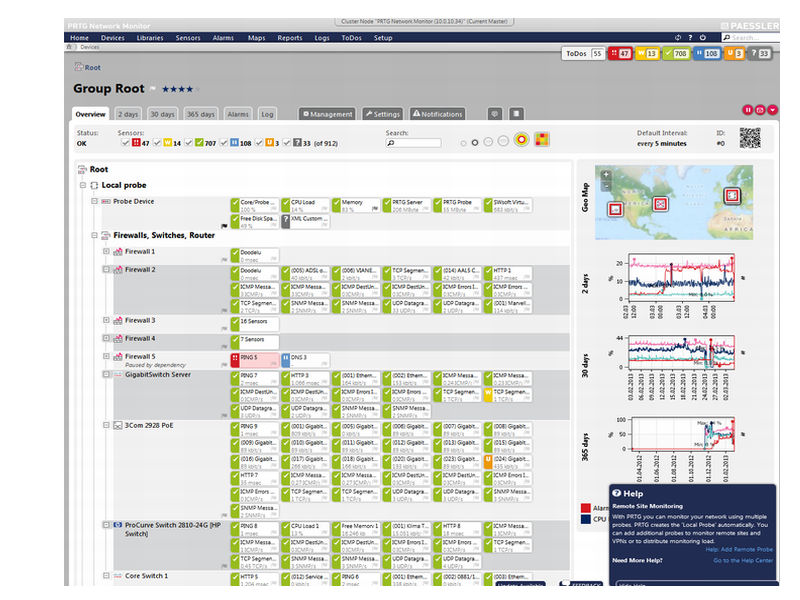Expand the Firewall 1 node
This screenshot has height=600, width=800.
(106, 251)
